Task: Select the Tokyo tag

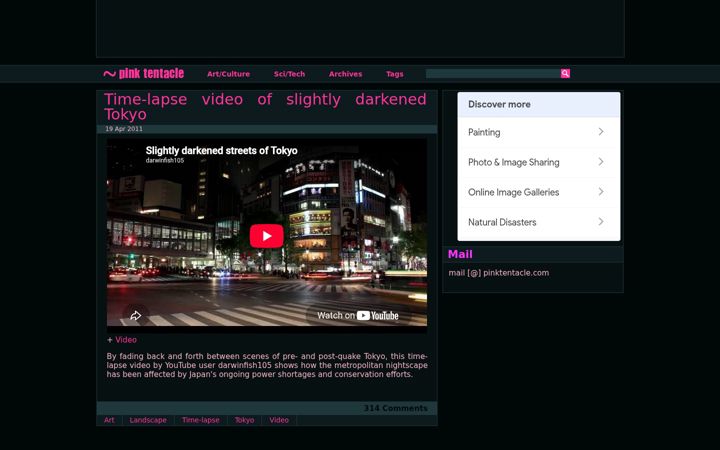Action: 244,420
